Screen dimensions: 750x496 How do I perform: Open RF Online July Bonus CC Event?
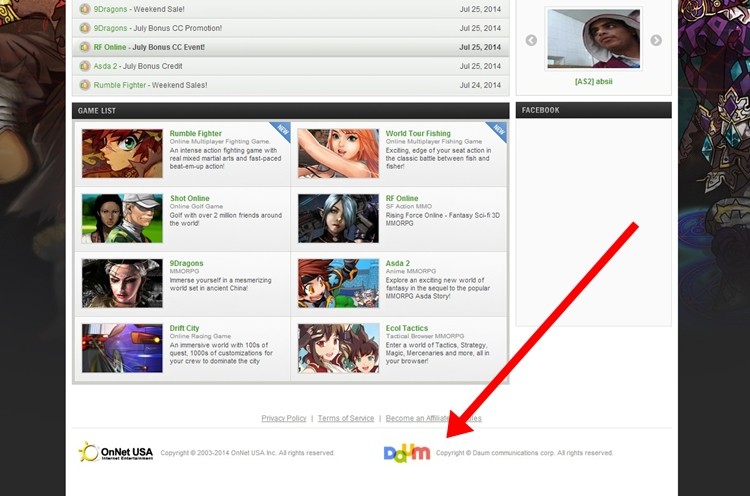point(149,47)
